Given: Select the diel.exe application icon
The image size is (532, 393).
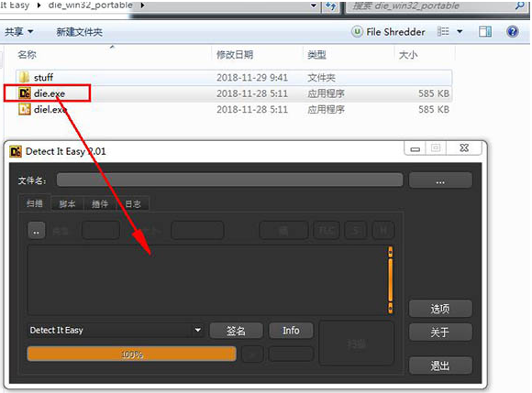Looking at the screenshot, I should (25, 109).
